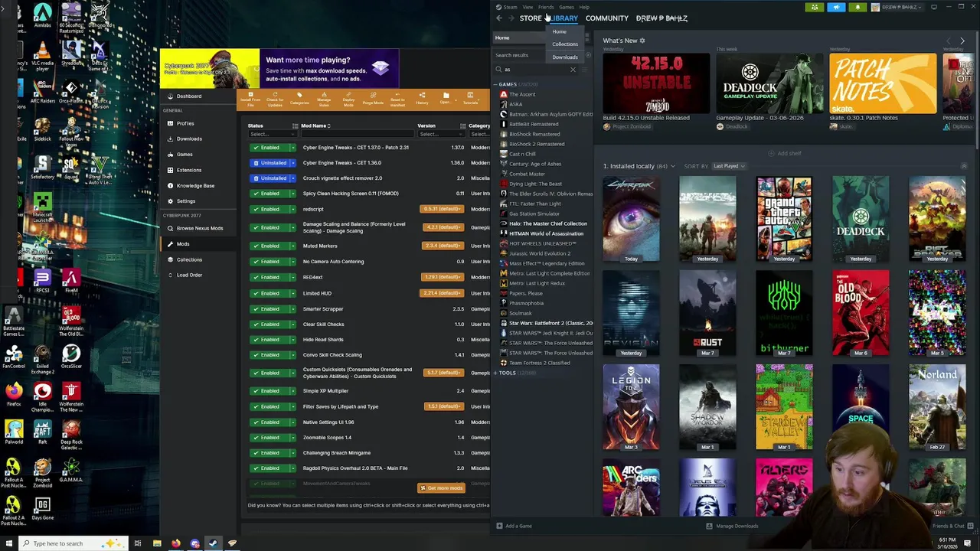
Task: Click Steam back navigation arrow
Action: tap(499, 18)
